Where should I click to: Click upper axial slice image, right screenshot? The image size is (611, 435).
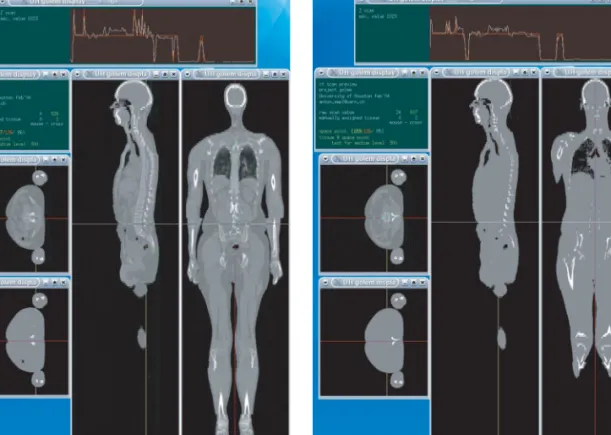(x=374, y=218)
